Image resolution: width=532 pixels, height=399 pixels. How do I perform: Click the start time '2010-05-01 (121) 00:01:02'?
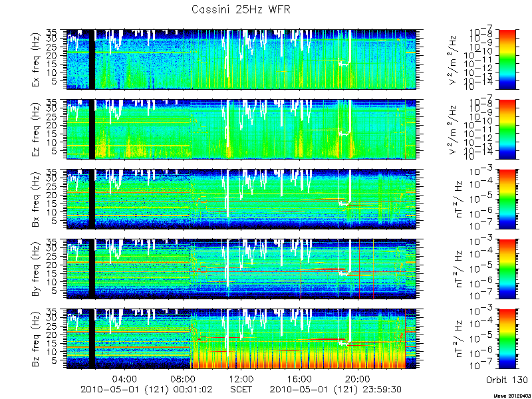pyautogui.click(x=146, y=390)
